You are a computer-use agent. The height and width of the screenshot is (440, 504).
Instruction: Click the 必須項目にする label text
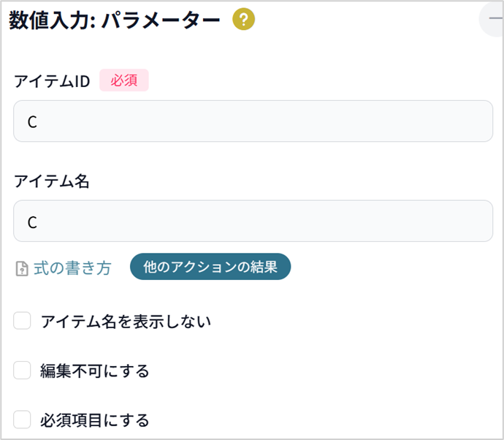95,420
